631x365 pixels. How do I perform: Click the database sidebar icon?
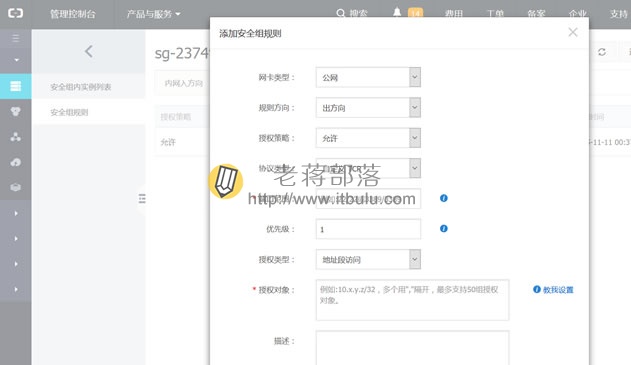click(x=16, y=111)
